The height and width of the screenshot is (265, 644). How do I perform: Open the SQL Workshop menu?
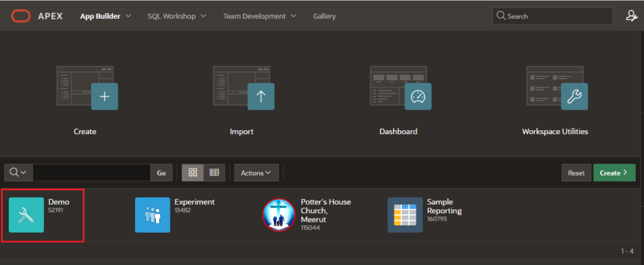tap(177, 16)
